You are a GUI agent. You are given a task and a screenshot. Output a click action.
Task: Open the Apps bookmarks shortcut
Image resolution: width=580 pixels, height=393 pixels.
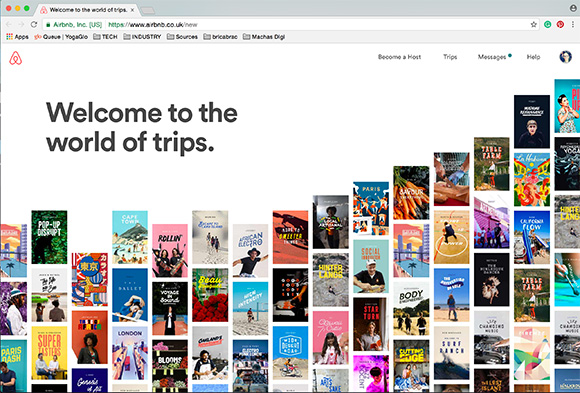tap(17, 37)
